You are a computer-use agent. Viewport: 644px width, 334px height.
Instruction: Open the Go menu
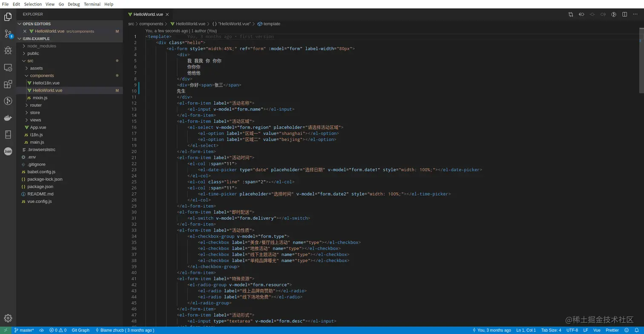61,4
